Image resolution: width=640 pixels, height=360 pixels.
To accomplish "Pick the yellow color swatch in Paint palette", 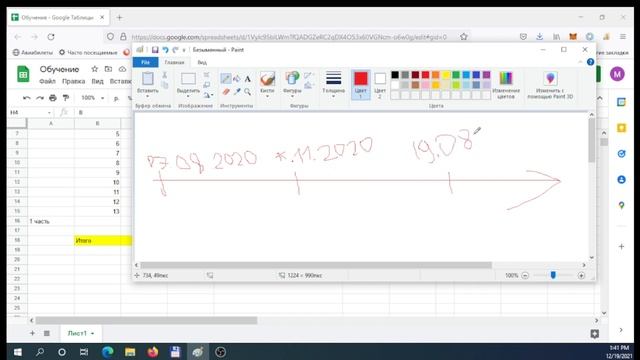I will 446,75.
